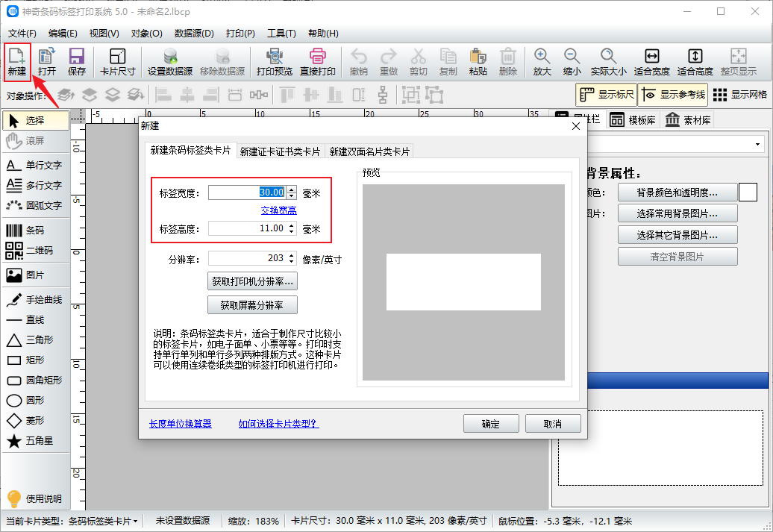Open the 工具(T) menu
773x532 pixels.
click(281, 34)
